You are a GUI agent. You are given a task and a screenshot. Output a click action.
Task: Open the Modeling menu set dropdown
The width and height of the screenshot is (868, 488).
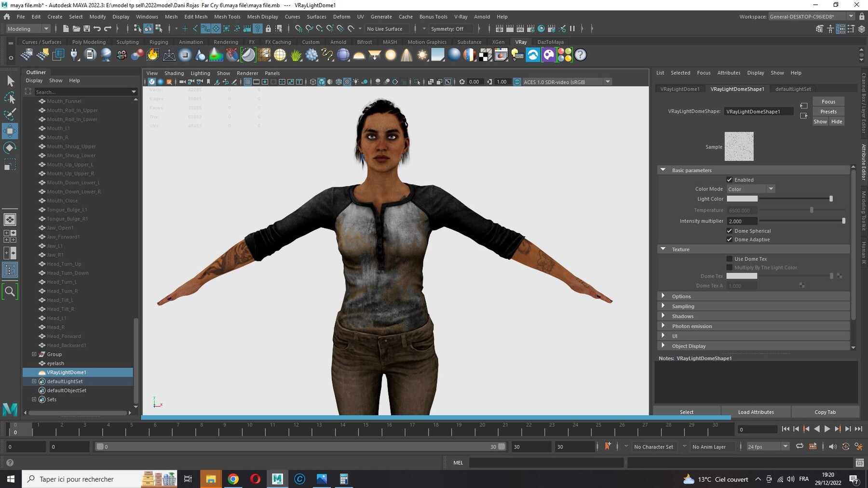click(28, 29)
